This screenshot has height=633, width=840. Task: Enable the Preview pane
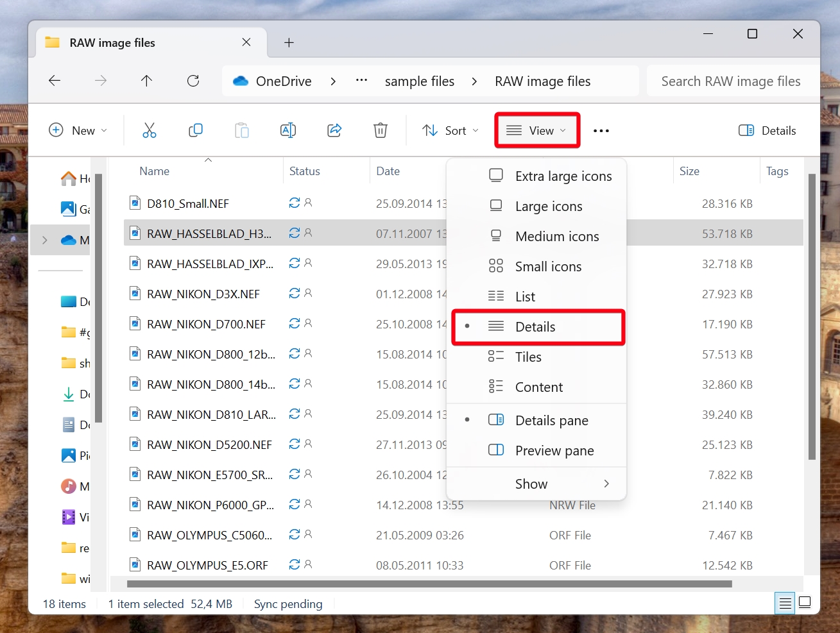coord(553,450)
